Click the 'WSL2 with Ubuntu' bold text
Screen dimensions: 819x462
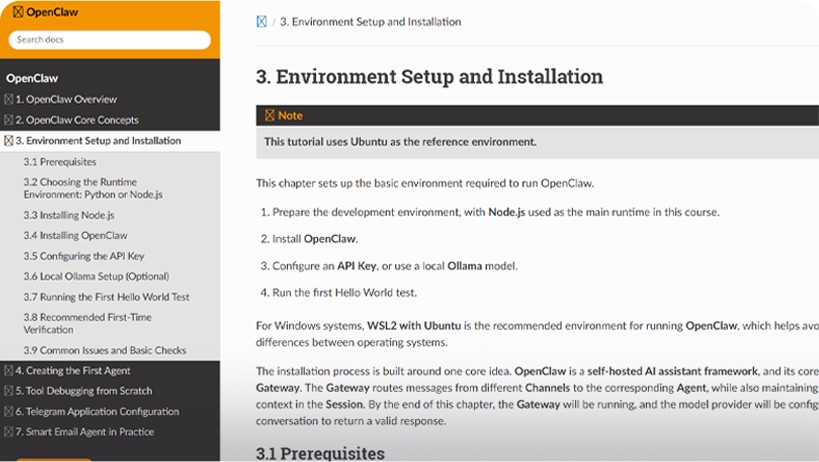(x=414, y=326)
